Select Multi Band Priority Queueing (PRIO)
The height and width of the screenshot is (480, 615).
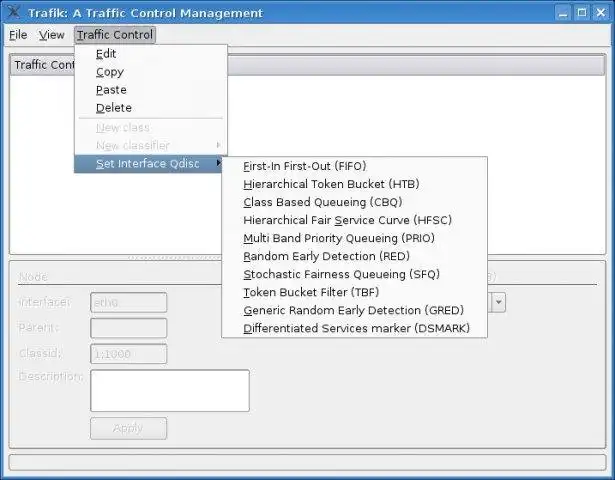pyautogui.click(x=355, y=238)
